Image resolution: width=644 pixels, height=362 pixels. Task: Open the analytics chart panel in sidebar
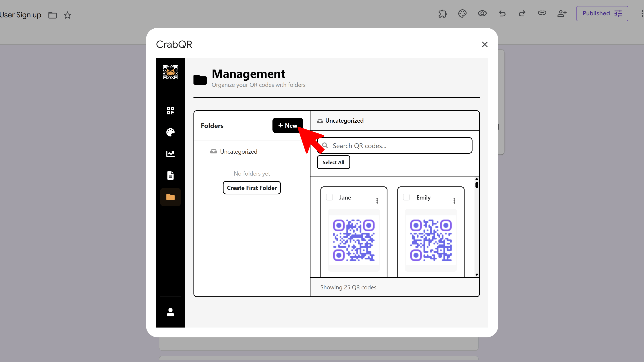pyautogui.click(x=170, y=154)
